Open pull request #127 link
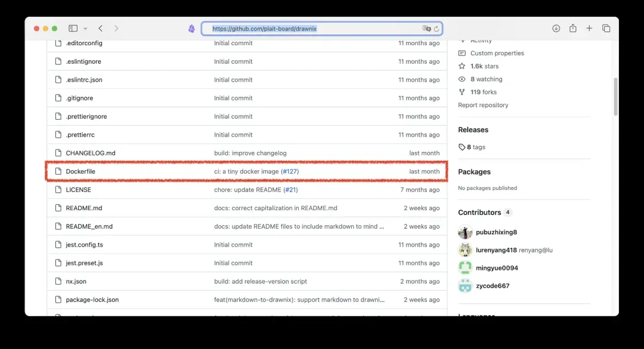 [x=290, y=172]
